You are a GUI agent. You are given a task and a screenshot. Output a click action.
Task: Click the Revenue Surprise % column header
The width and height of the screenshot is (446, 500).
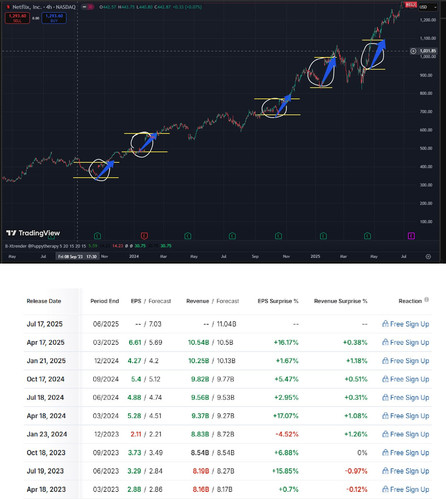[341, 301]
